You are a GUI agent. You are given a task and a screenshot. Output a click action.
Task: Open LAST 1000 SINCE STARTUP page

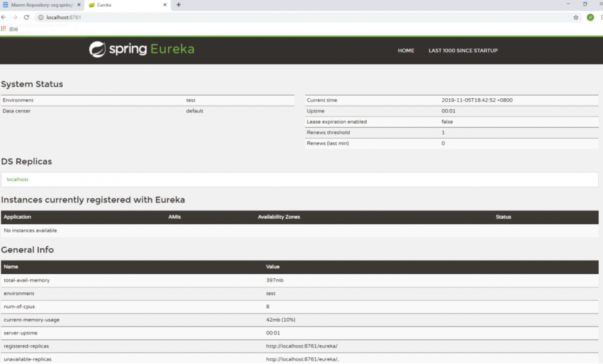(x=463, y=51)
